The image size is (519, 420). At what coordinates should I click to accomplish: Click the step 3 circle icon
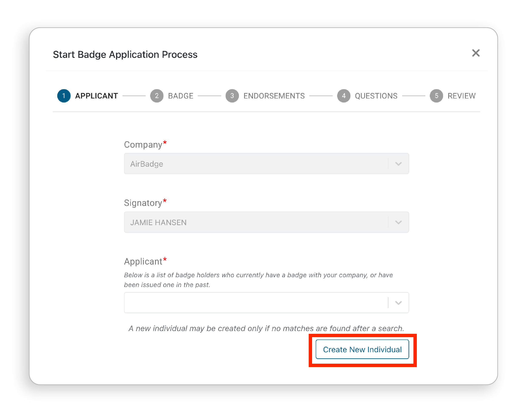point(232,96)
